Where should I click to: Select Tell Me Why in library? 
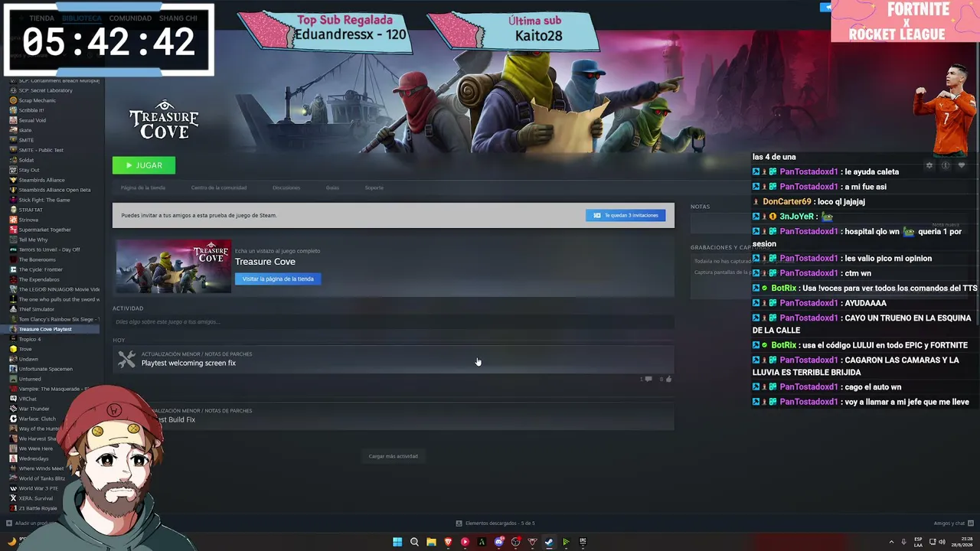[33, 240]
